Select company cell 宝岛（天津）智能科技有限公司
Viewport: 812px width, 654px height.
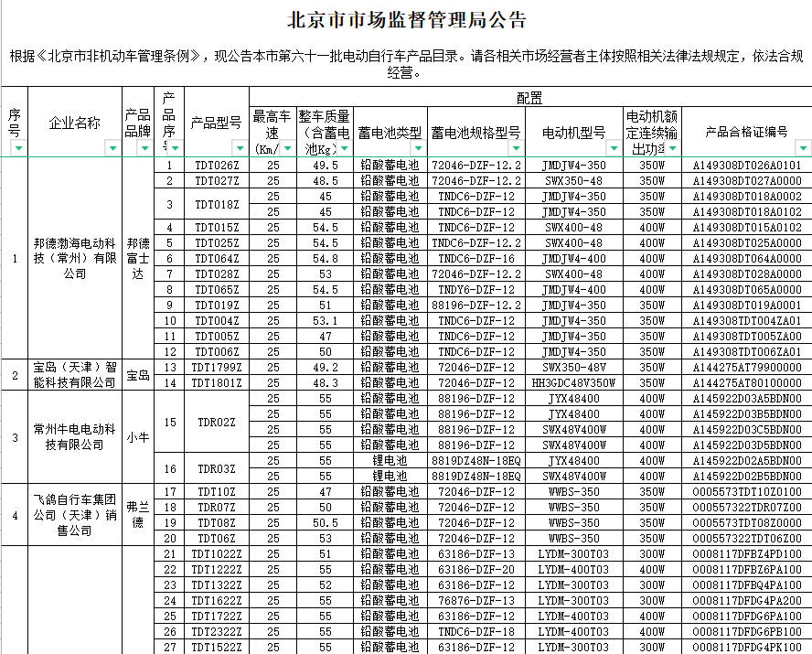pos(75,375)
